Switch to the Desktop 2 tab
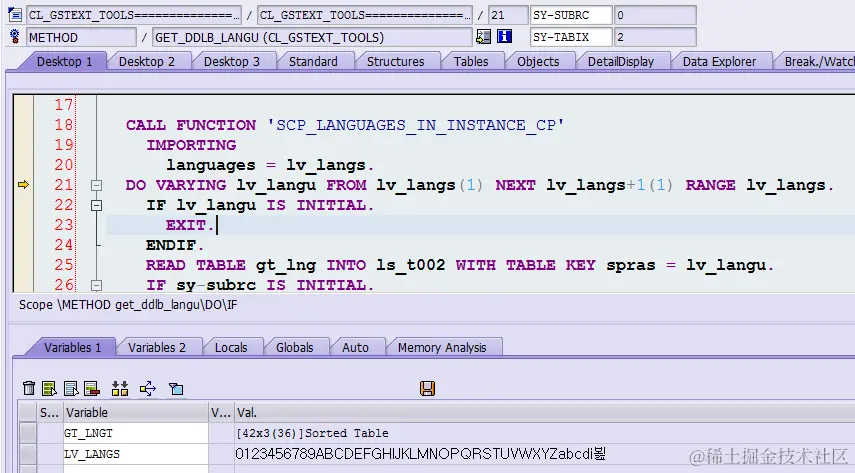 pyautogui.click(x=147, y=62)
